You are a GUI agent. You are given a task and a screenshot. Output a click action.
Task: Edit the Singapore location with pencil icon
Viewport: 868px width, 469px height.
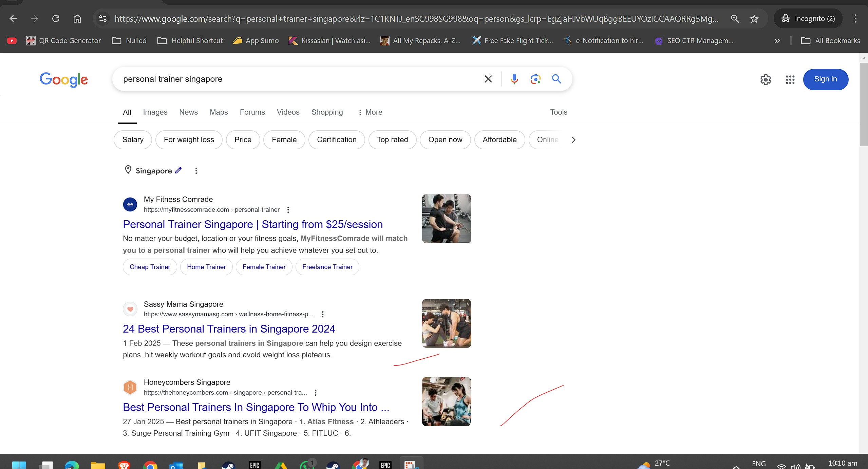(x=178, y=170)
